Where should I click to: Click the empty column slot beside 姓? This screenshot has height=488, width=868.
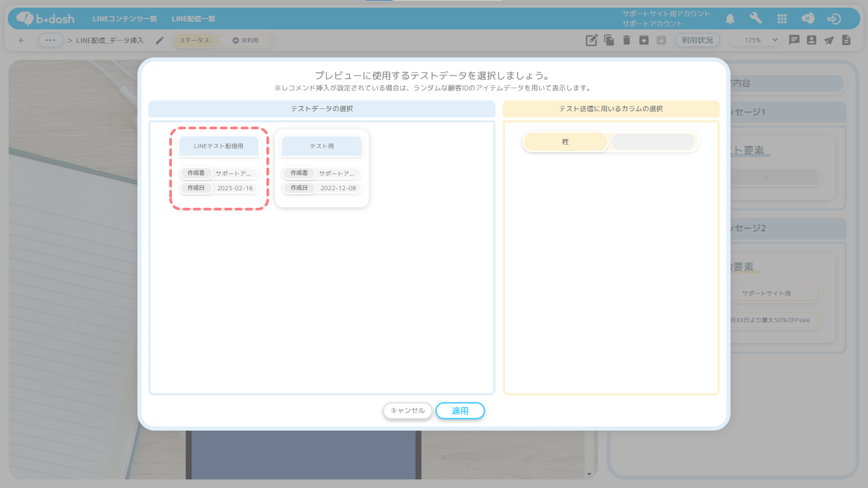click(653, 142)
